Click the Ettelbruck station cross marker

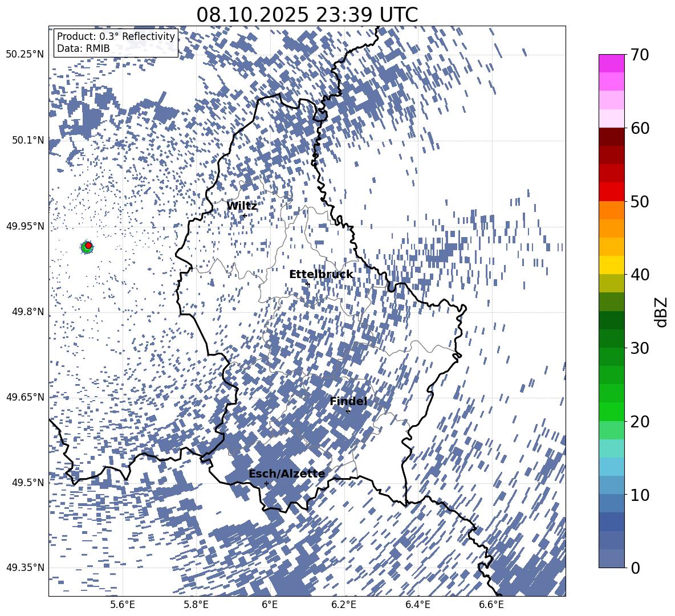307,284
